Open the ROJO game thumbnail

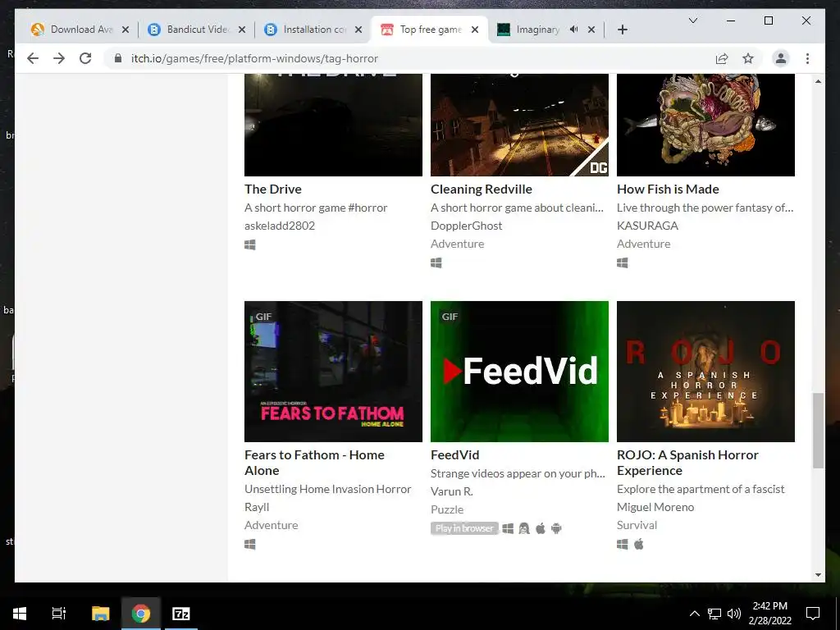[x=705, y=372]
